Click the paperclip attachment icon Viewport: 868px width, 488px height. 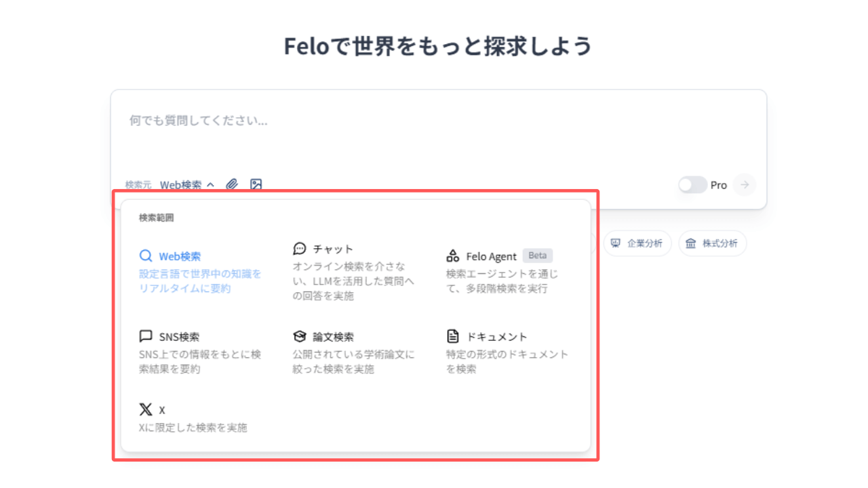pos(232,184)
